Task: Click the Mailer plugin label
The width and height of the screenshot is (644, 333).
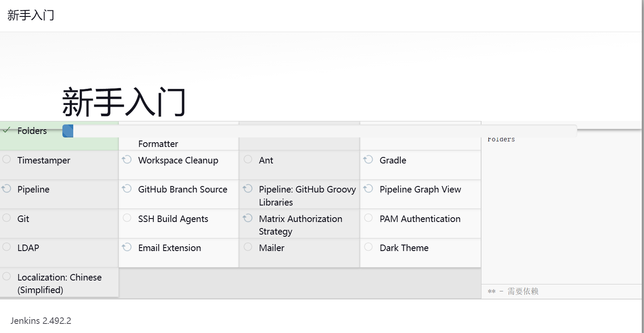Action: point(272,248)
